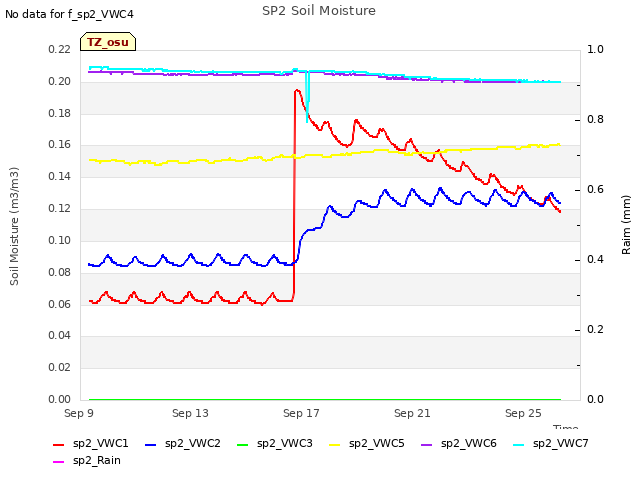Click the magenta sp2_Rain legend swatch
640x480 pixels.
(58, 462)
